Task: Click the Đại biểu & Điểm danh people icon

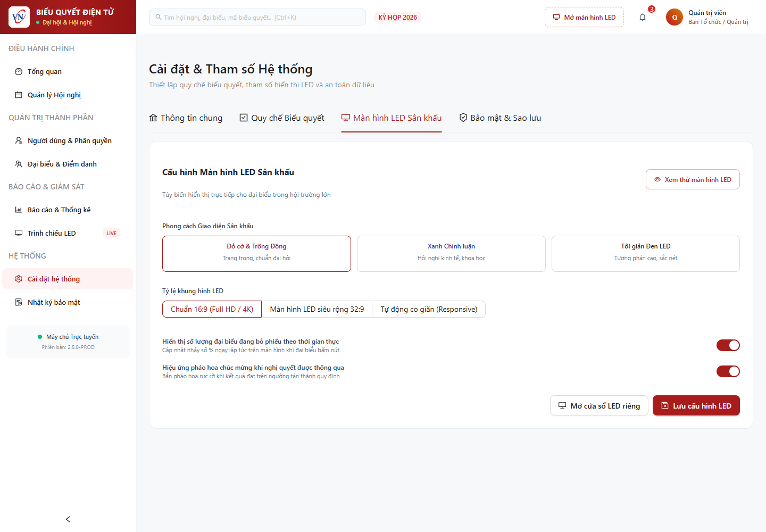Action: pos(19,164)
